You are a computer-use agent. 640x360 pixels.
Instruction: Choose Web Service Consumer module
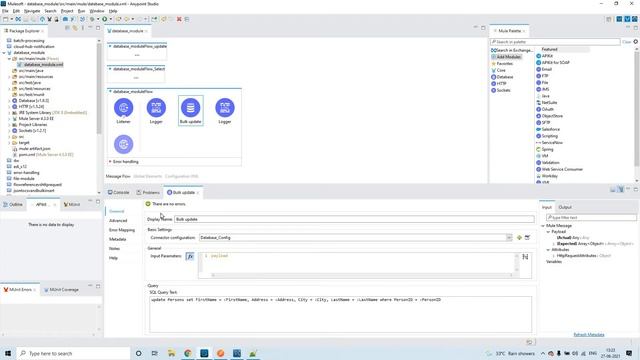tap(559, 169)
